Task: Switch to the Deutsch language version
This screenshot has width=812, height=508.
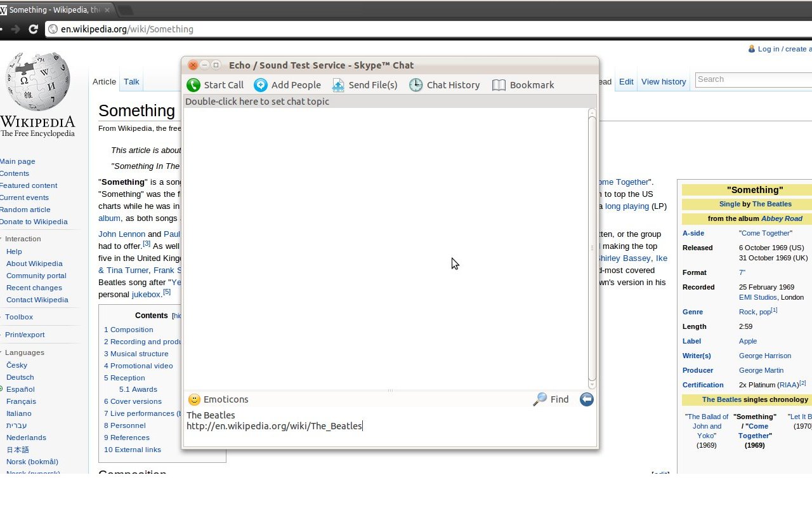Action: pyautogui.click(x=20, y=377)
